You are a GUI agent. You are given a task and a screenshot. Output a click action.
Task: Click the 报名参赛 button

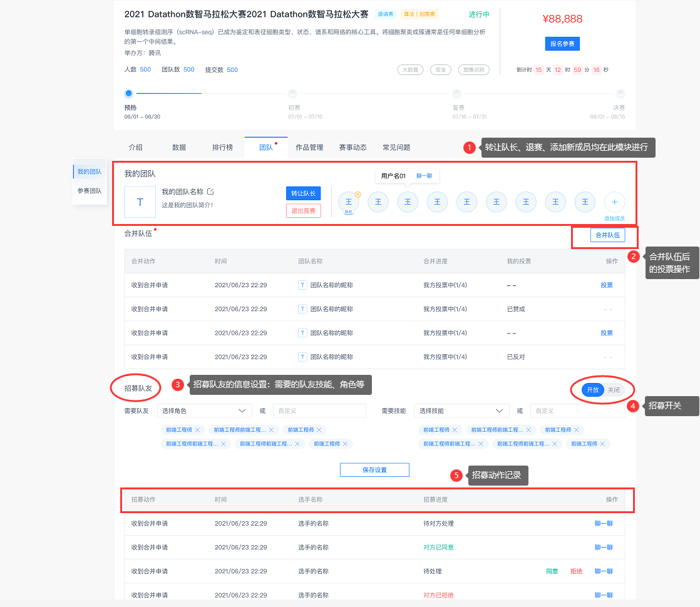[562, 44]
